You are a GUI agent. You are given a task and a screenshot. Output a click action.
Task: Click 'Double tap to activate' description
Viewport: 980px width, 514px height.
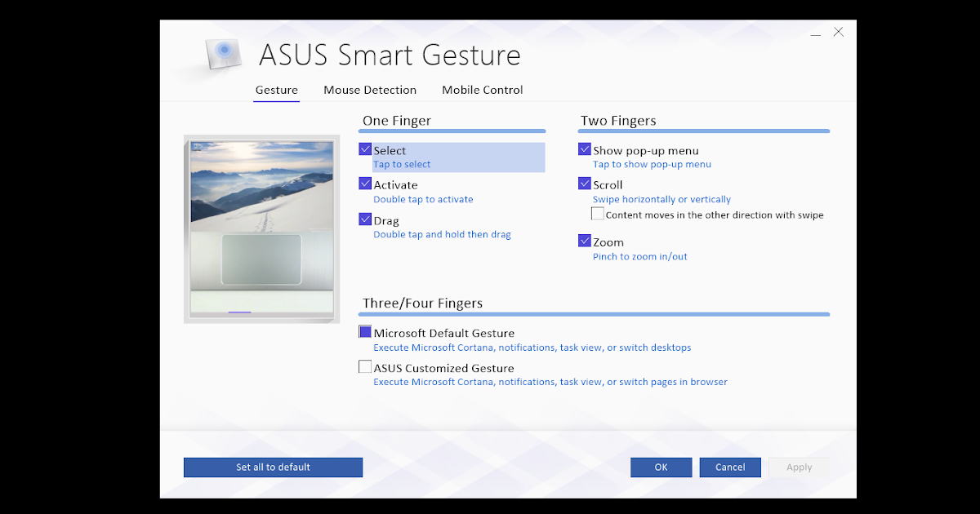423,199
